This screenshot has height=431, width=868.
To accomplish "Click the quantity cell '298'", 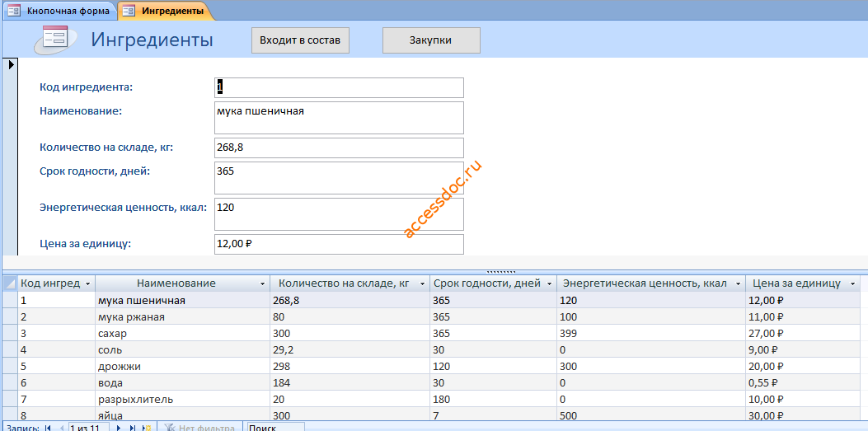I will pyautogui.click(x=350, y=366).
